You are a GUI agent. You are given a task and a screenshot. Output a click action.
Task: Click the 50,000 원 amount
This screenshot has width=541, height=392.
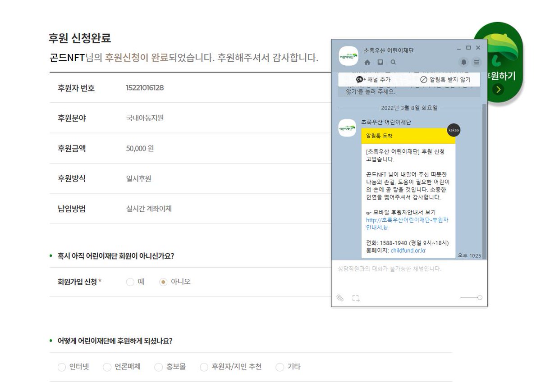pos(140,148)
